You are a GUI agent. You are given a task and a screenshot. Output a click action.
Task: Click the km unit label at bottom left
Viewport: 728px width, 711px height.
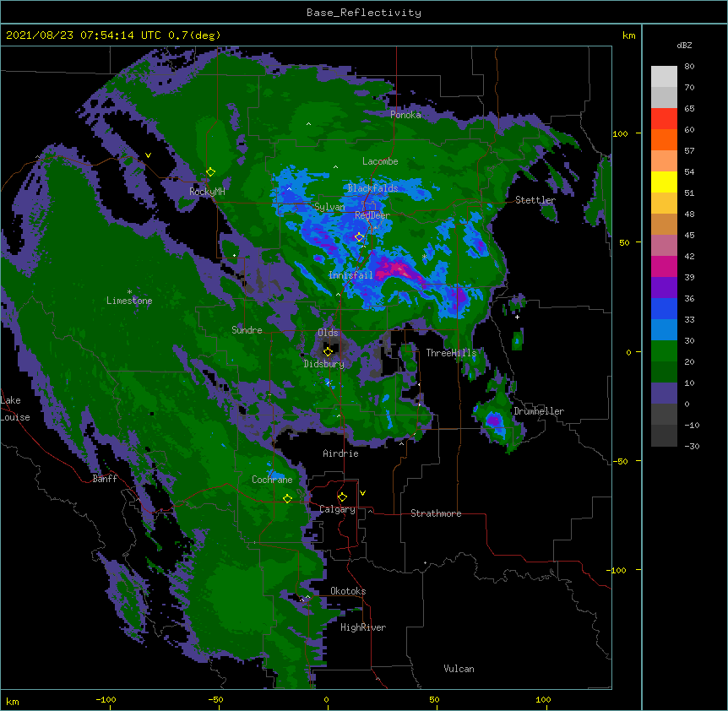point(13,702)
